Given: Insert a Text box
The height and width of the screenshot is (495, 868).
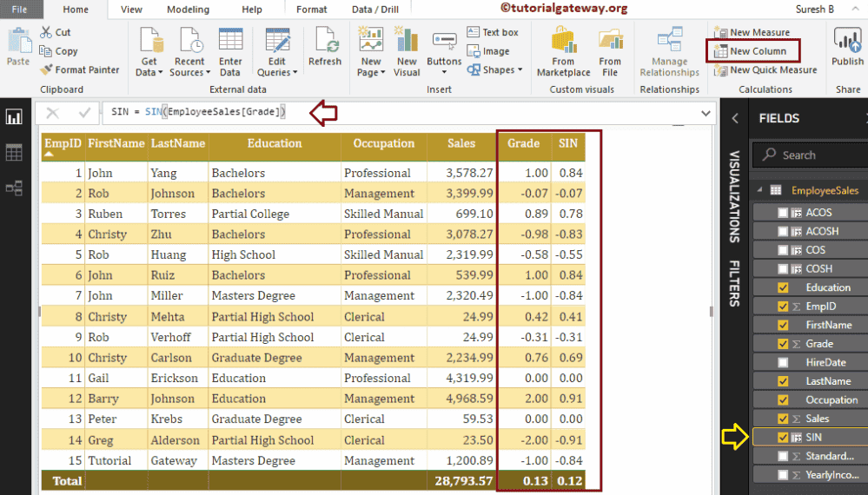Looking at the screenshot, I should [493, 32].
